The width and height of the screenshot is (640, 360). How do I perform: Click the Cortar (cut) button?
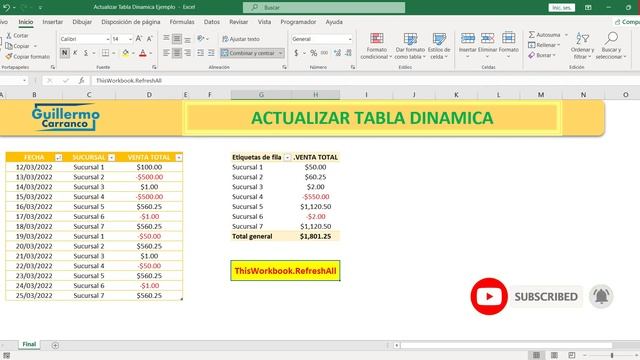tap(17, 36)
